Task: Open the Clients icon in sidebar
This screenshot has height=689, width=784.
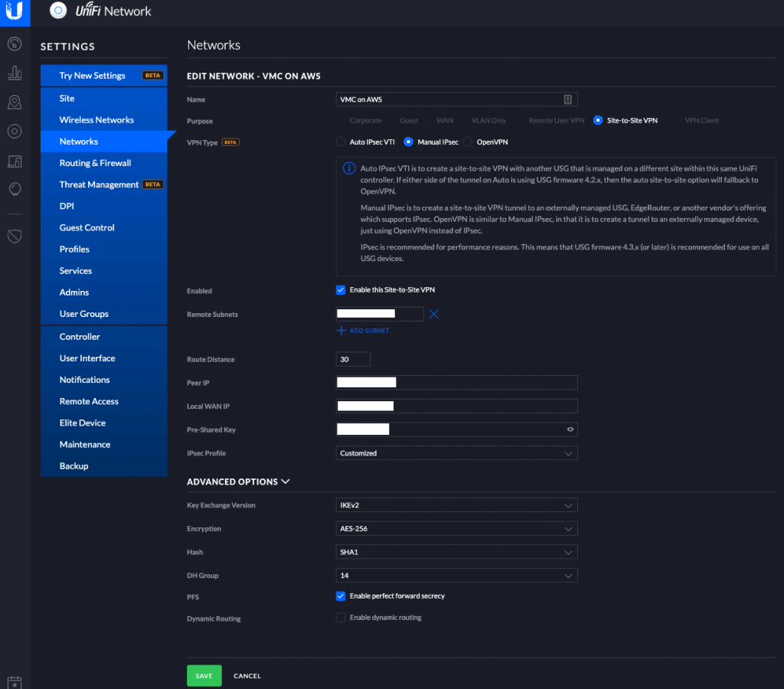Action: pos(15,161)
